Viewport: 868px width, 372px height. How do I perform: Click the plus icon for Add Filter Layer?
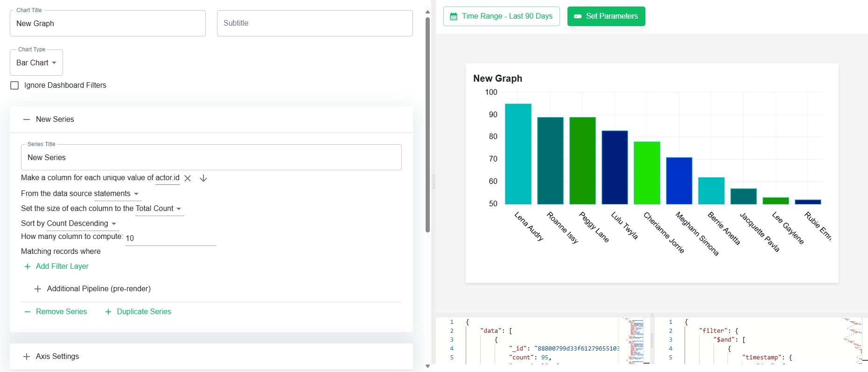(x=28, y=267)
